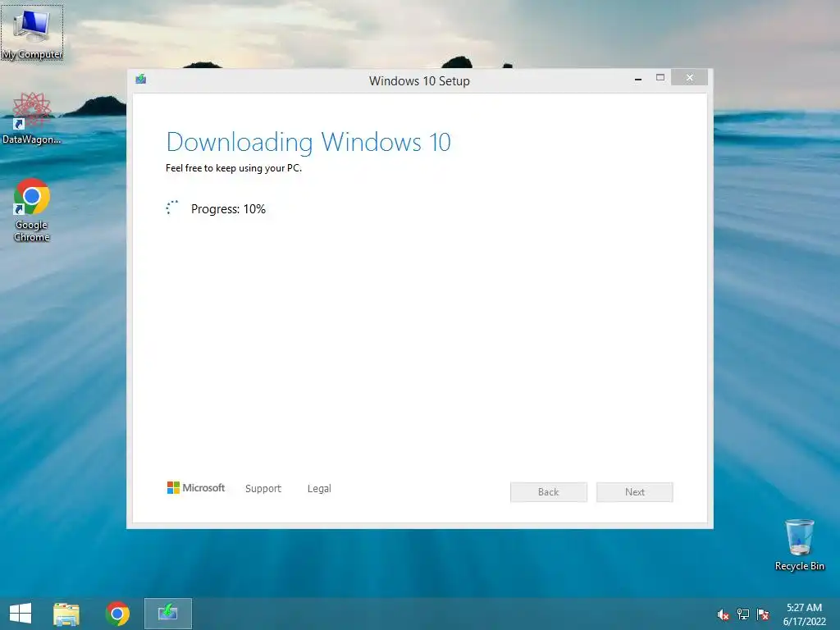Maximize the Windows 10 Setup window
The height and width of the screenshot is (630, 840).
(x=660, y=78)
